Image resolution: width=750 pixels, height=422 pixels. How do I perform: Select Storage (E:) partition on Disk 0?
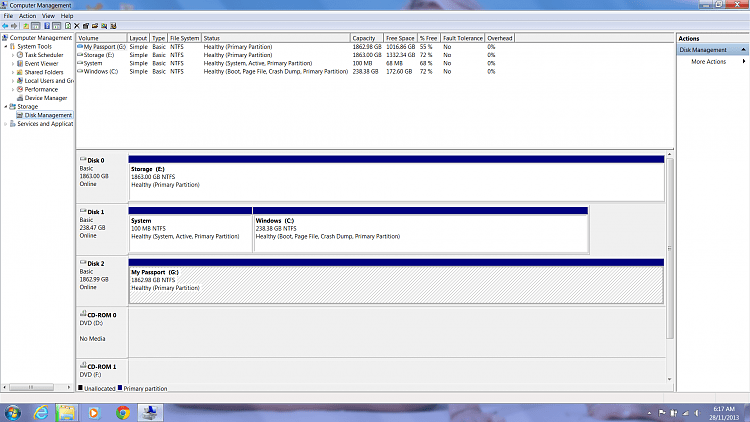pyautogui.click(x=396, y=178)
